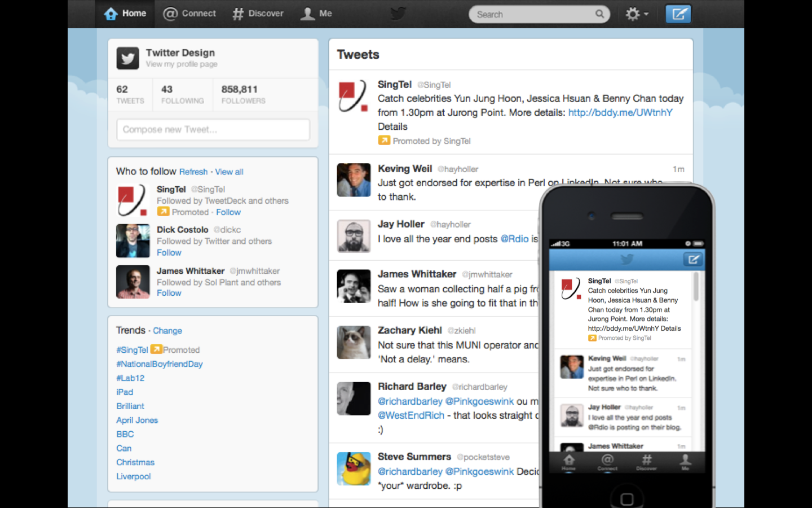The image size is (812, 508).
Task: Click Richard Barley's avatar in the timeline
Action: click(354, 398)
